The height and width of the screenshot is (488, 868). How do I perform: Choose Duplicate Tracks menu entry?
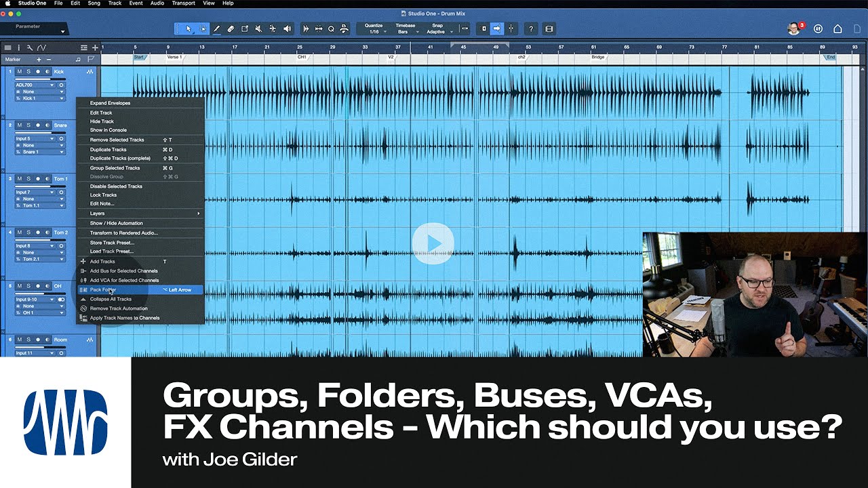pyautogui.click(x=140, y=149)
